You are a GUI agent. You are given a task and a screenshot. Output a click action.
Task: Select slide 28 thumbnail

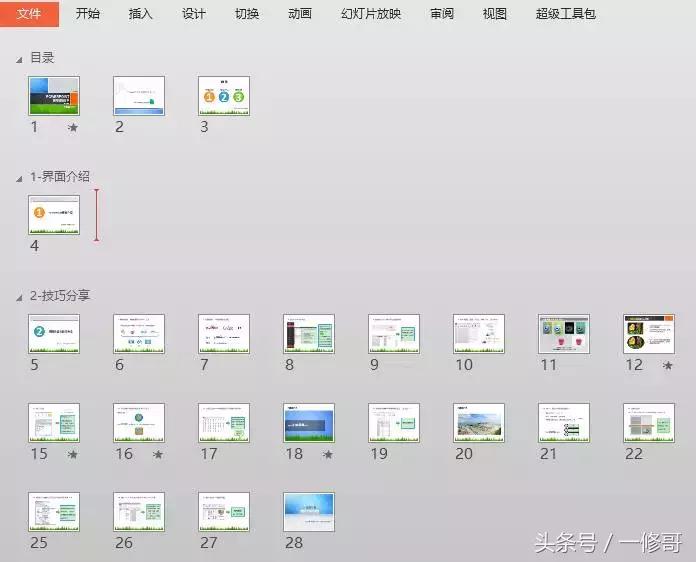(x=309, y=512)
